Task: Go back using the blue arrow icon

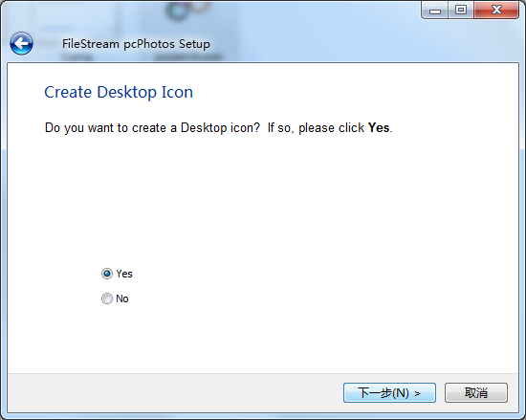Action: coord(21,44)
